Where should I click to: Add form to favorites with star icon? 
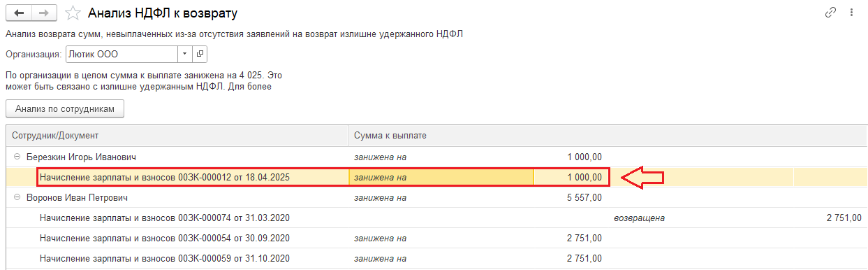coord(72,13)
